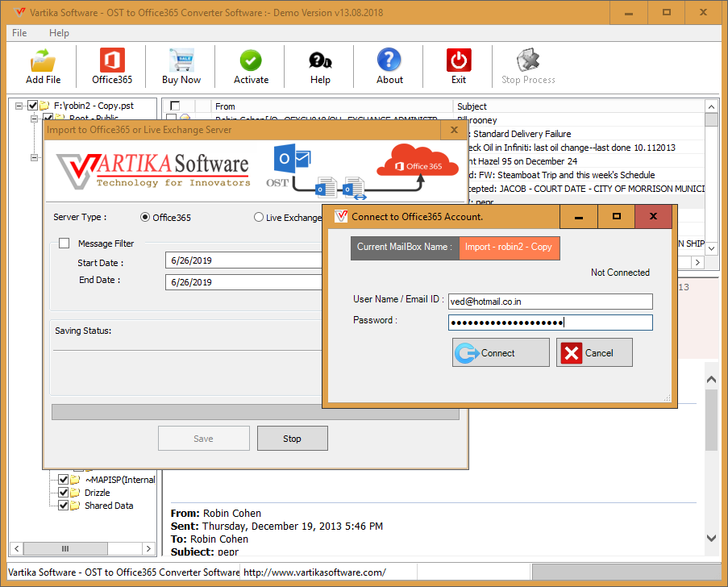Open the Help menu
Screen dimensions: 728x587
tap(59, 33)
